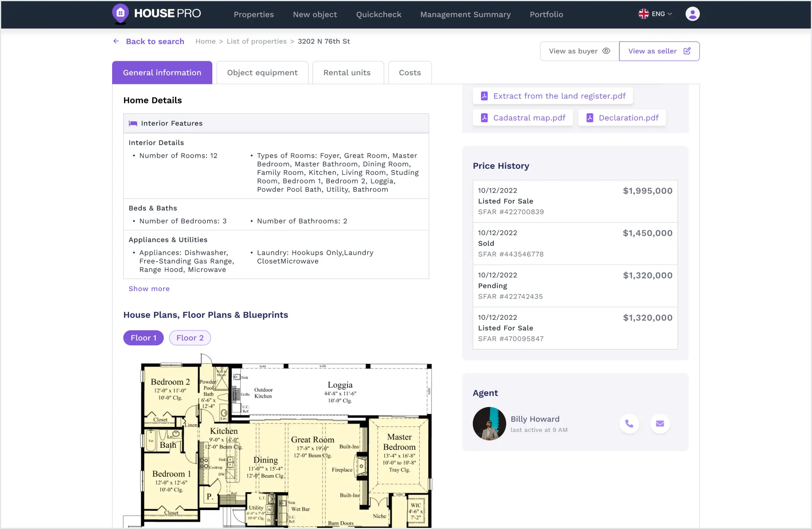Open the Declaration.pdf document icon
Screen dimensions: 812x529
coord(590,118)
